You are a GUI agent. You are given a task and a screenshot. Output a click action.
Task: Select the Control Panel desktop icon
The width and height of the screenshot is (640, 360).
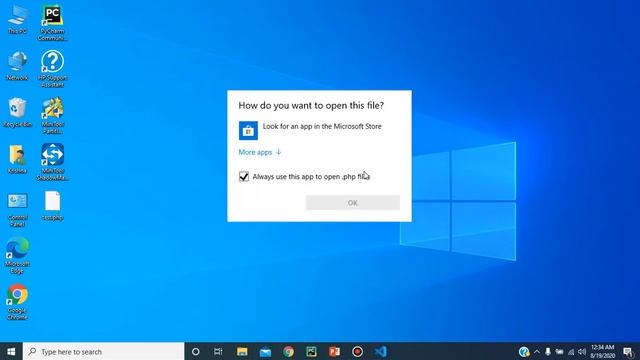[17, 209]
